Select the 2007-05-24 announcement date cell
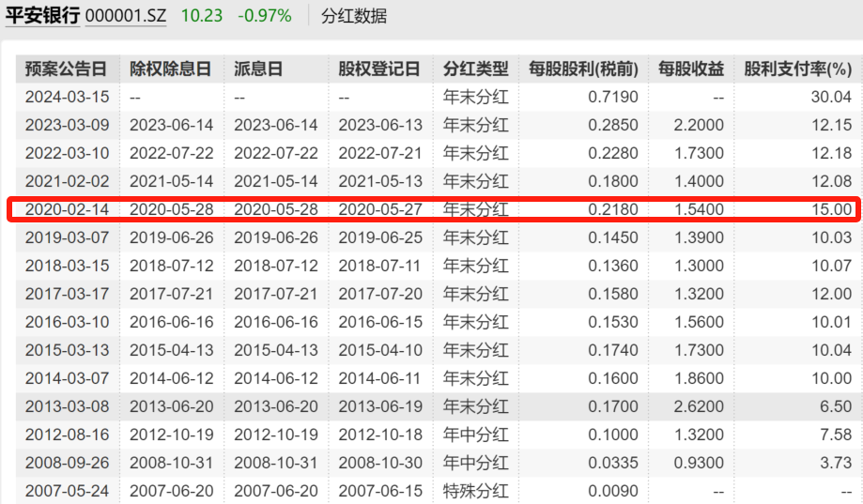This screenshot has height=504, width=863. tap(68, 490)
